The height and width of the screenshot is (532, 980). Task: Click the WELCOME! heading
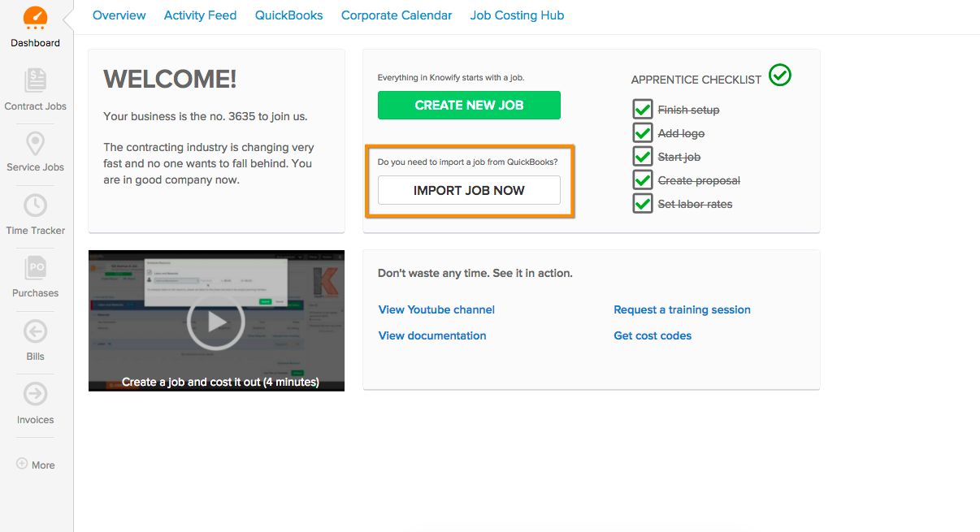pos(170,79)
